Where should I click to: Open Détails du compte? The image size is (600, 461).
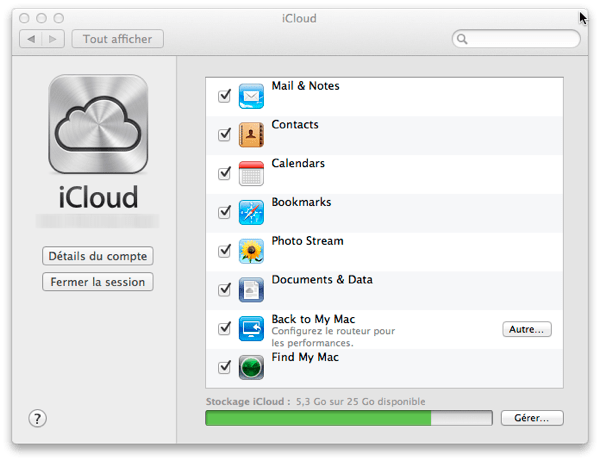coord(97,256)
